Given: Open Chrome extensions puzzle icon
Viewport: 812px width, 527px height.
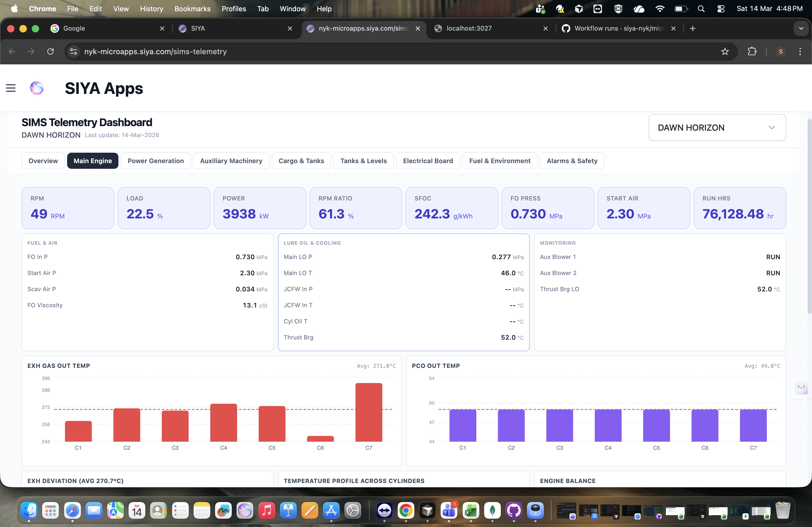Looking at the screenshot, I should coord(752,52).
